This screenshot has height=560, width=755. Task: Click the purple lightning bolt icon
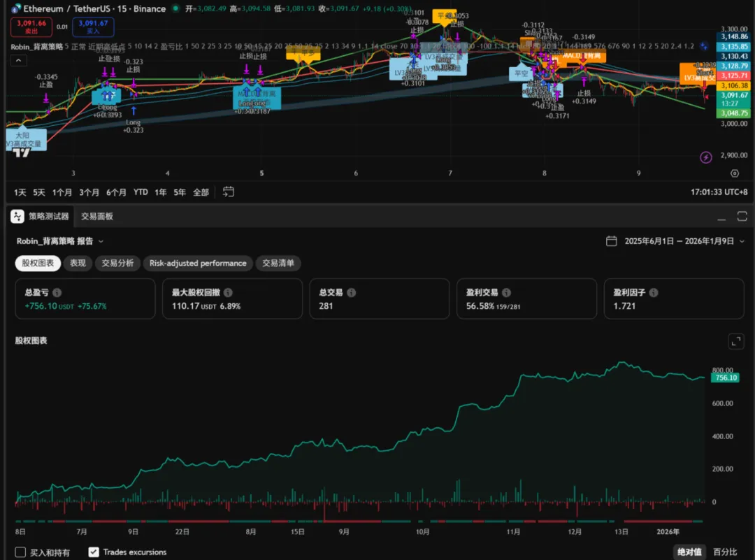point(706,157)
